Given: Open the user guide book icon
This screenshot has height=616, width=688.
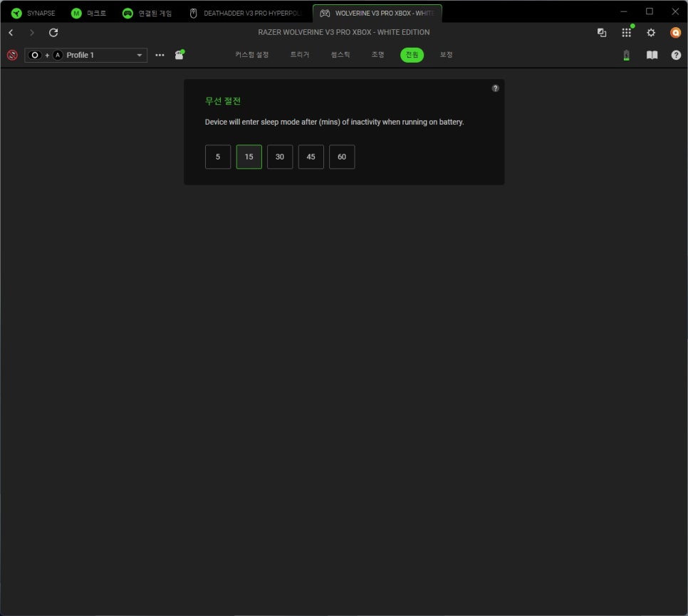Looking at the screenshot, I should pyautogui.click(x=652, y=55).
